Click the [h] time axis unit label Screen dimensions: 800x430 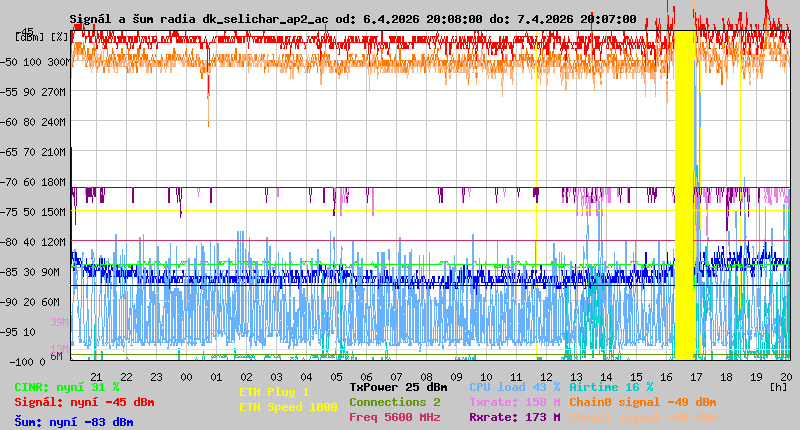[778, 386]
